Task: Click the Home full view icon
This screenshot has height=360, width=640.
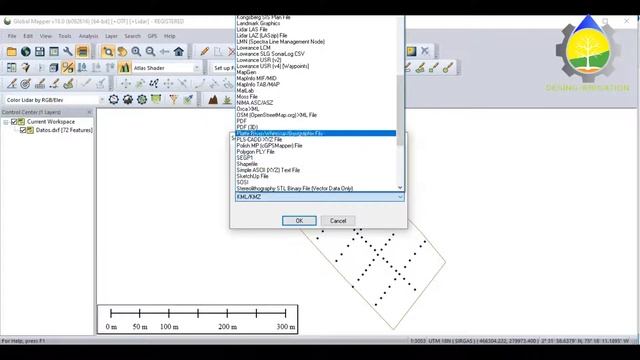Action: tap(179, 51)
